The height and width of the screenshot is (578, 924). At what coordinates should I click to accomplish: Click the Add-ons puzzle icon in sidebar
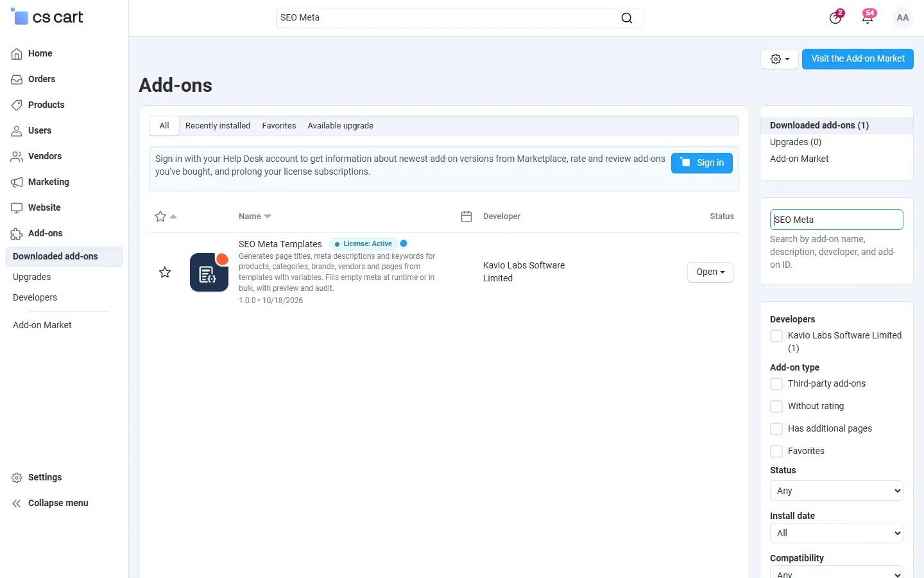(x=17, y=234)
